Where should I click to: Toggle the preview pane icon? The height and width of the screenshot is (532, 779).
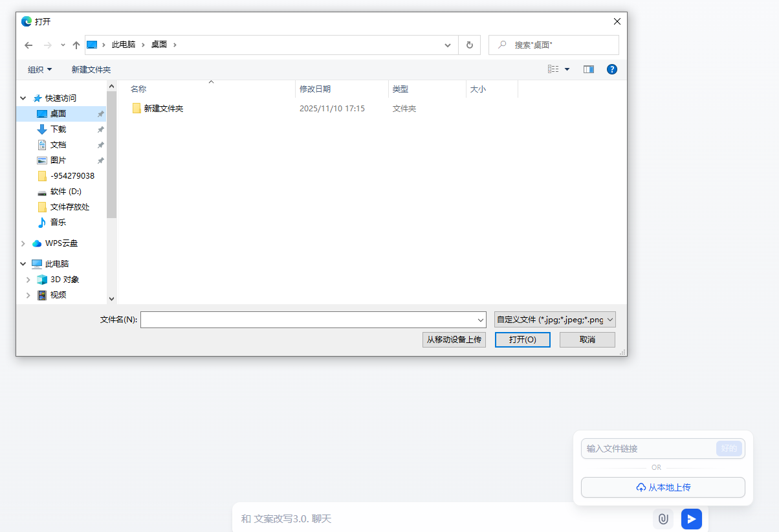click(589, 69)
